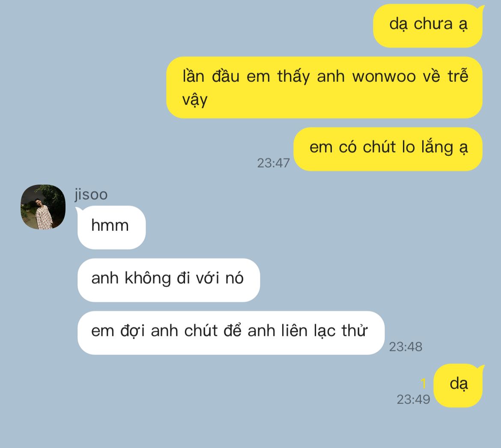
Task: Open jisoo's profile picture
Action: 43,207
